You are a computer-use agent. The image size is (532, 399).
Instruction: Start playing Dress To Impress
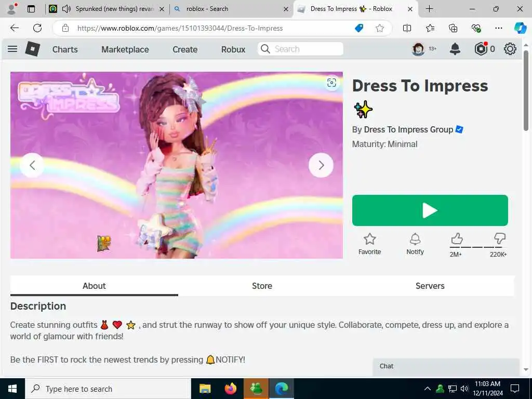(x=430, y=210)
